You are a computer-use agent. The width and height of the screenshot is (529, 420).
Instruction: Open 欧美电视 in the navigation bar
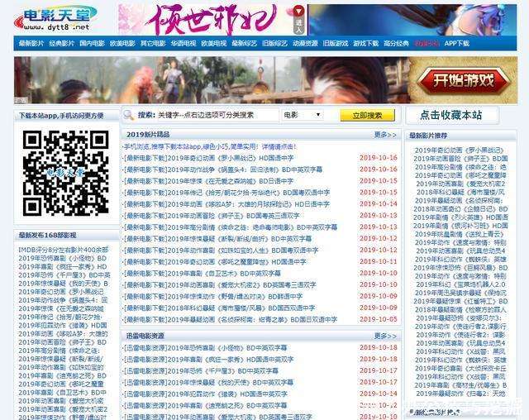coord(214,44)
